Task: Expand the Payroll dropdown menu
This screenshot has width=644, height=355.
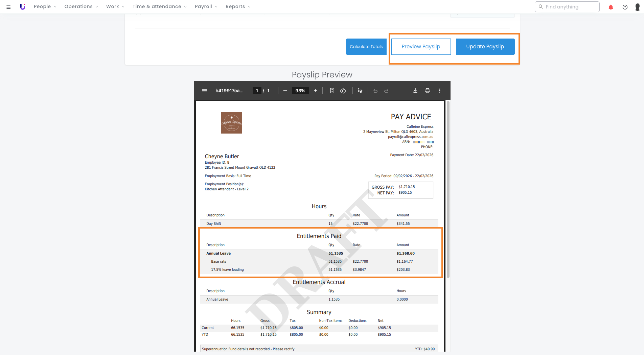Action: coord(206,6)
